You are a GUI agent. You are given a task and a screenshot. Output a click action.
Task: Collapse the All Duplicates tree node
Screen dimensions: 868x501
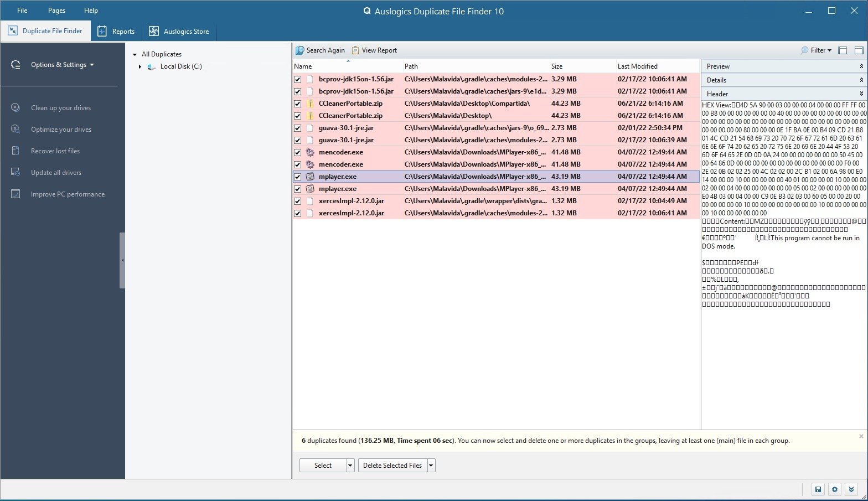click(x=135, y=54)
